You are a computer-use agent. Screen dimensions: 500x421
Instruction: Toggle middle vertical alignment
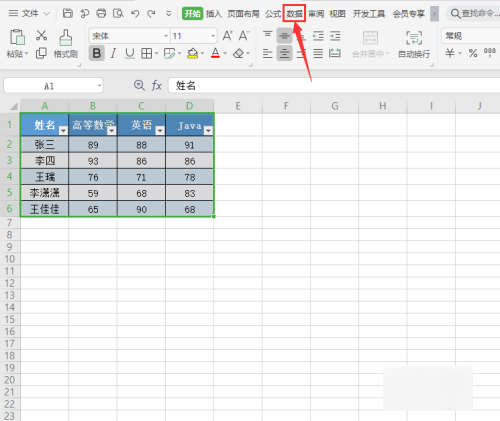284,36
